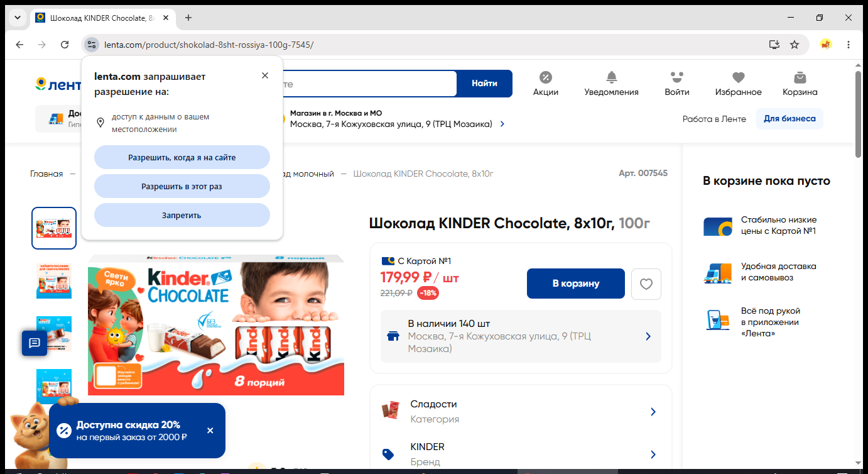Click Запретить to deny location access

(x=182, y=215)
